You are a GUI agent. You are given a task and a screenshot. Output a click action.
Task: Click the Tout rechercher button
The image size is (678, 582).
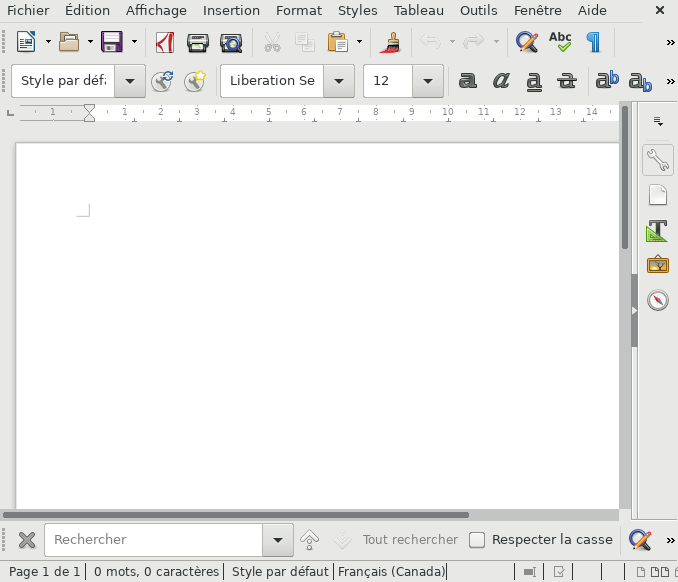pyautogui.click(x=410, y=540)
